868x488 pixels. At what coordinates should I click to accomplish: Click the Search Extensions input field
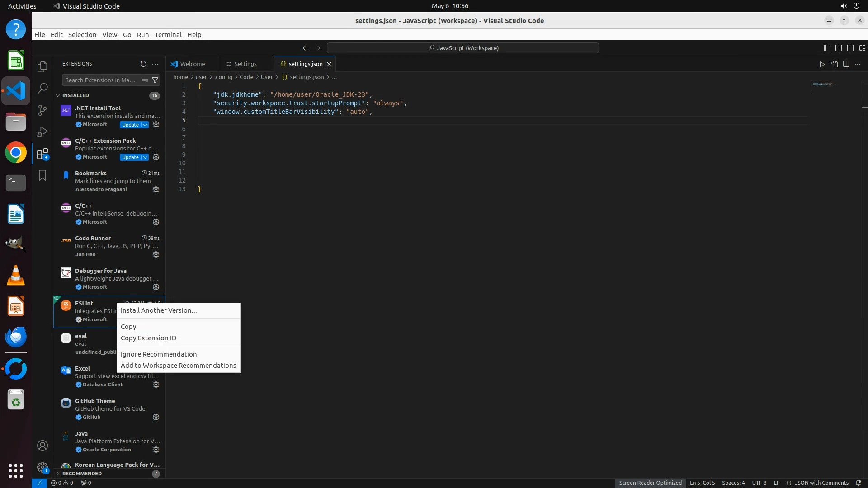tap(100, 80)
